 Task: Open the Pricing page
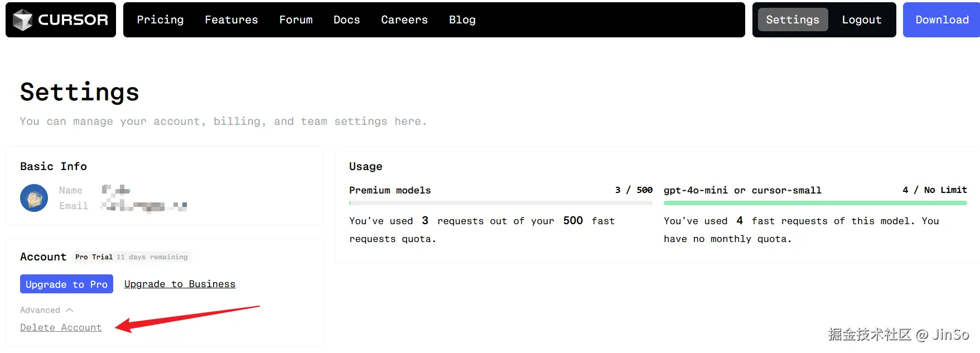point(160,20)
